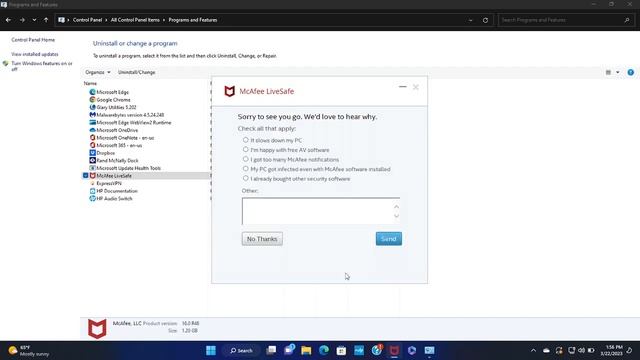Open recent locations dropdown arrow

tap(34, 20)
